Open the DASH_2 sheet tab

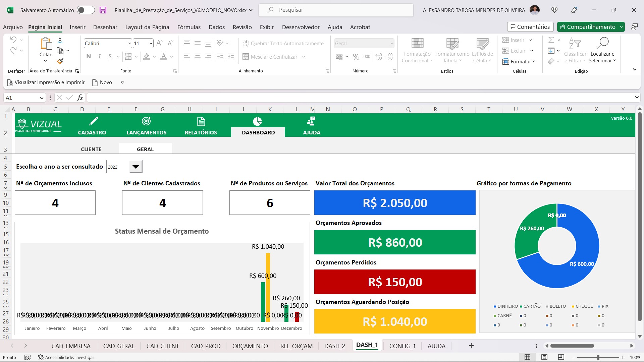(x=334, y=346)
